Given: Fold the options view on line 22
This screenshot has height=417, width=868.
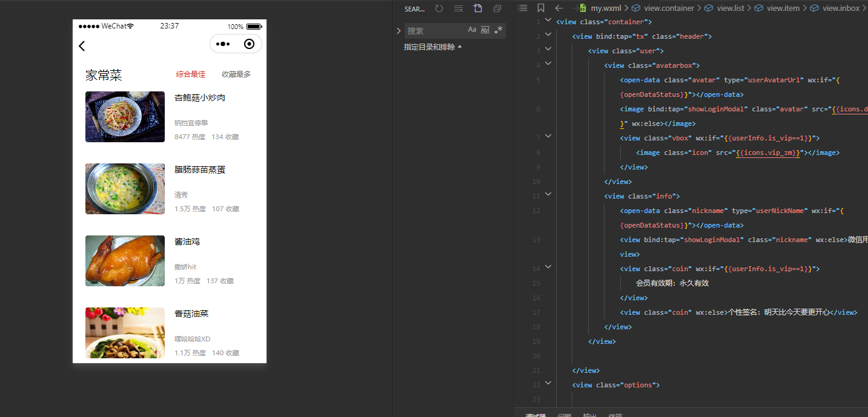Looking at the screenshot, I should tap(548, 383).
